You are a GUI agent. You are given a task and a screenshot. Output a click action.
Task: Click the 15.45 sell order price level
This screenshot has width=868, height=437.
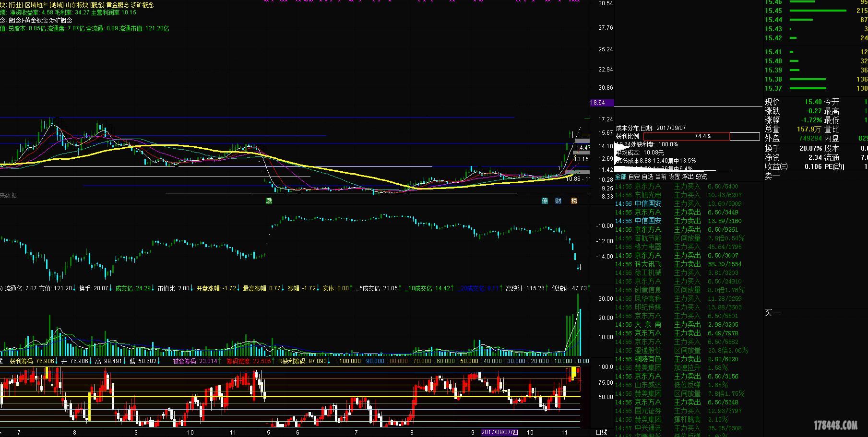(x=773, y=11)
